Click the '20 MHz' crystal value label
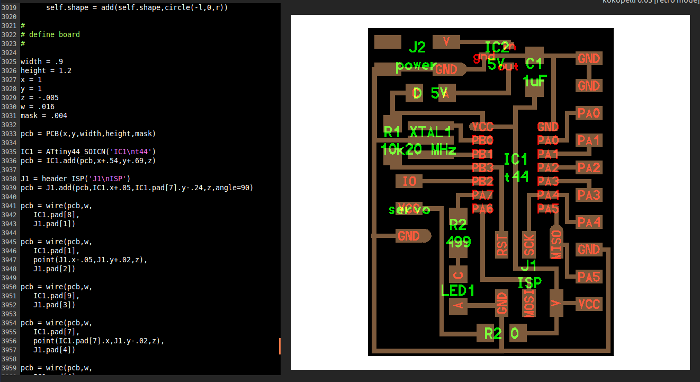 pyautogui.click(x=431, y=150)
